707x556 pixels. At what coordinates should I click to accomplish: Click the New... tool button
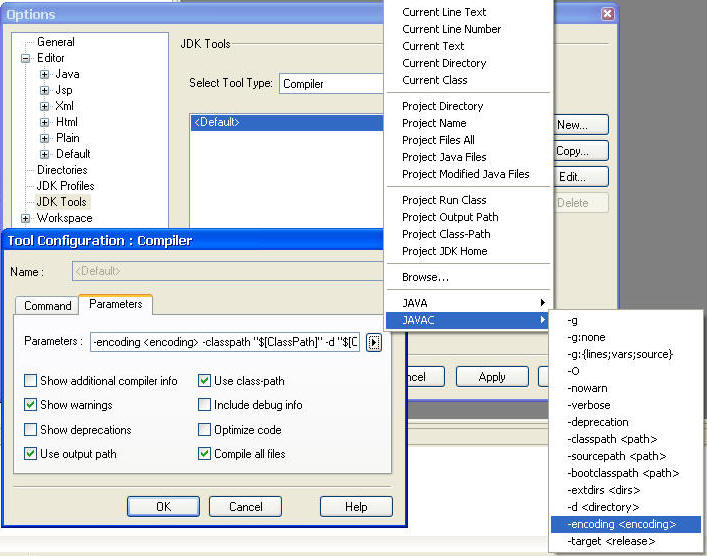(581, 125)
